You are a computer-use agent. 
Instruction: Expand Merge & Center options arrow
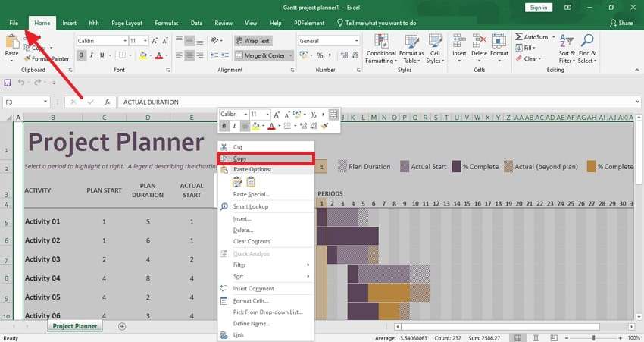point(290,55)
